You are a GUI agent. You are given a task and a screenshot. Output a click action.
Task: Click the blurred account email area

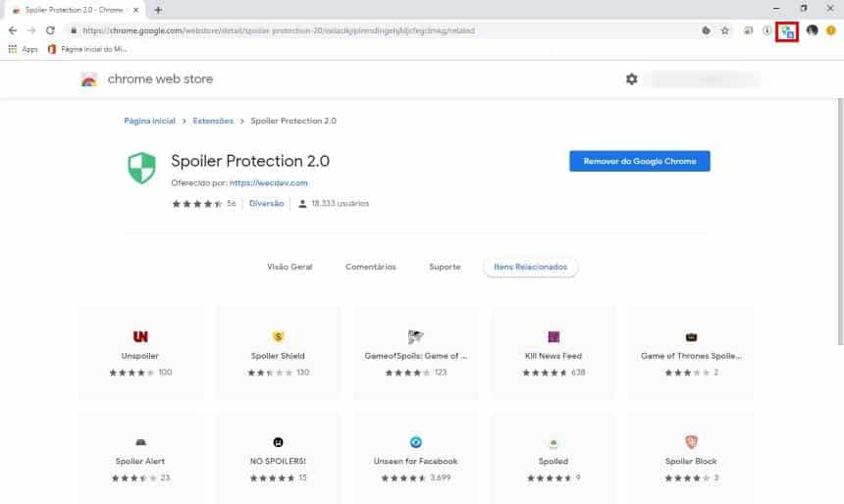pos(705,79)
